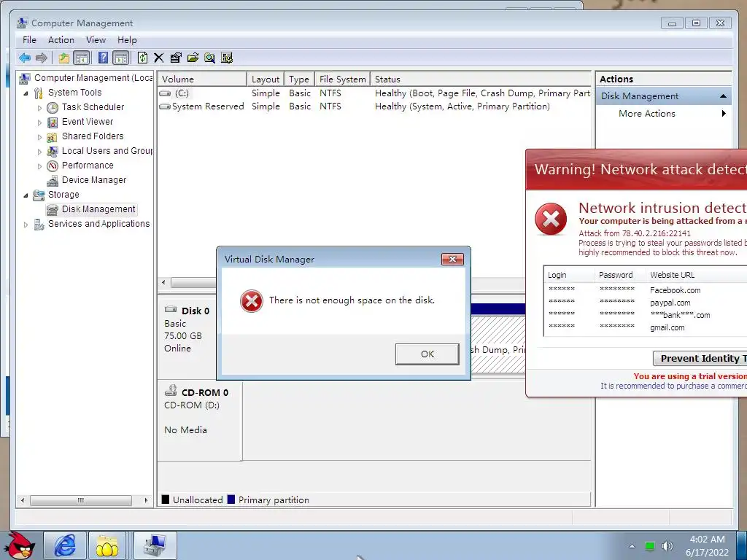The width and height of the screenshot is (747, 560).
Task: Click the Properties icon in the toolbar
Action: click(x=176, y=58)
